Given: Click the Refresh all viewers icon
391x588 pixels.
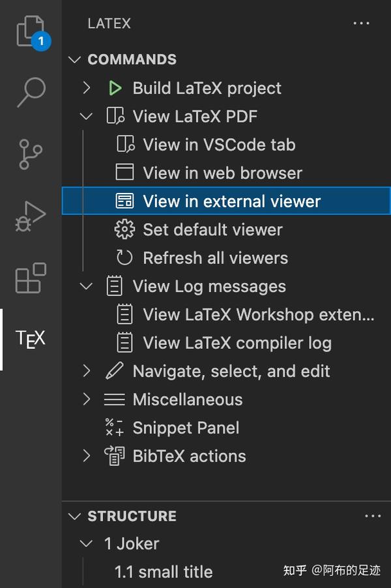Looking at the screenshot, I should (124, 258).
